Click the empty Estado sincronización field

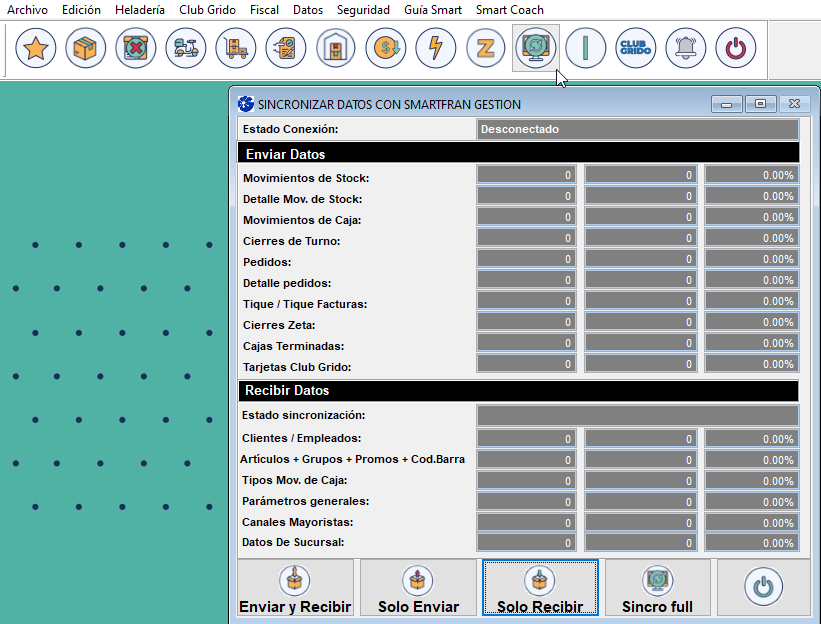tap(638, 415)
